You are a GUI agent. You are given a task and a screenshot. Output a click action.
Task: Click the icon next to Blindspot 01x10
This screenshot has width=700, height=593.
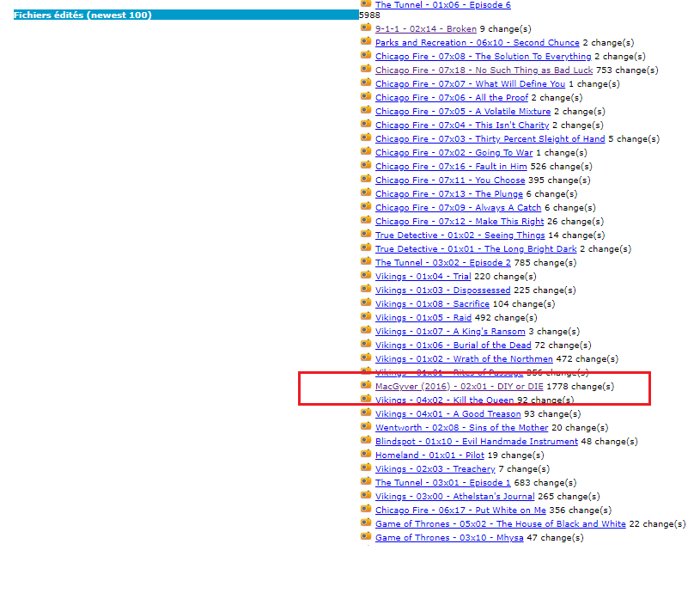366,440
